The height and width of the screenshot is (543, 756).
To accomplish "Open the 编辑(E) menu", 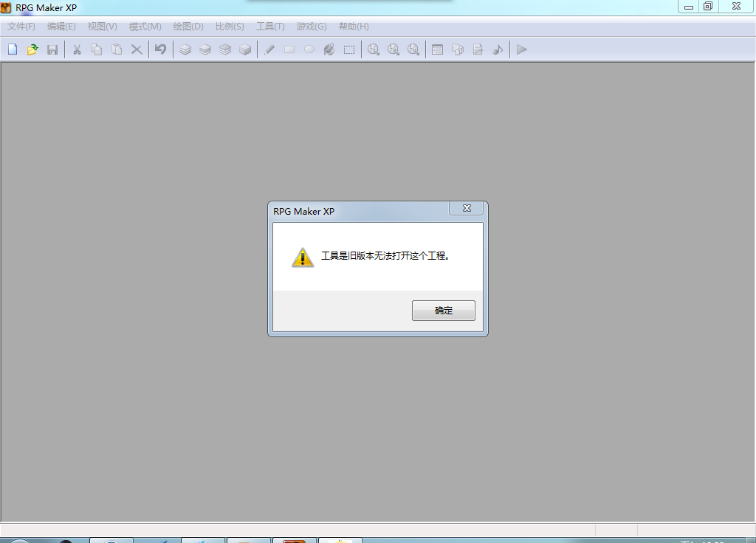I will tap(61, 27).
